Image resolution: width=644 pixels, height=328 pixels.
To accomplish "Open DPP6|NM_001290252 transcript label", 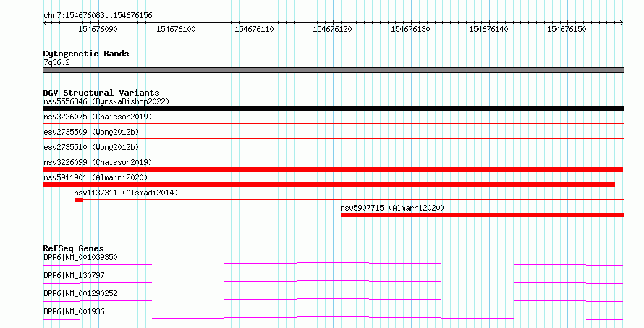I will pyautogui.click(x=80, y=293).
